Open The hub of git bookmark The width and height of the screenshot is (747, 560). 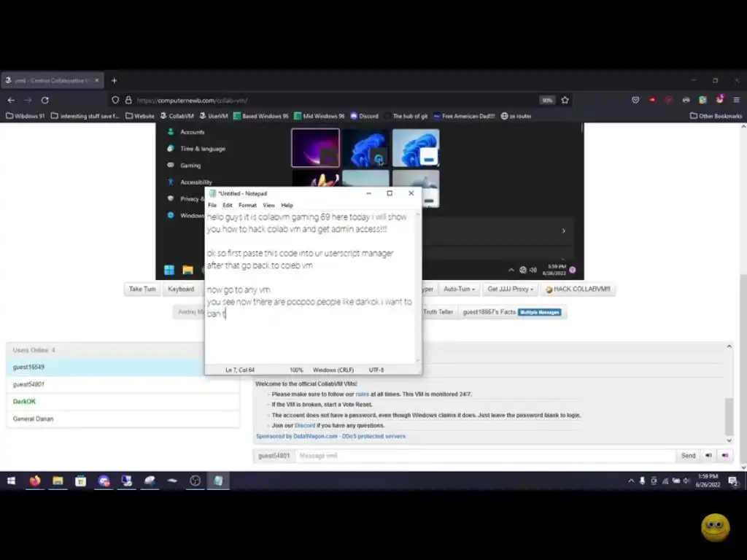point(406,116)
